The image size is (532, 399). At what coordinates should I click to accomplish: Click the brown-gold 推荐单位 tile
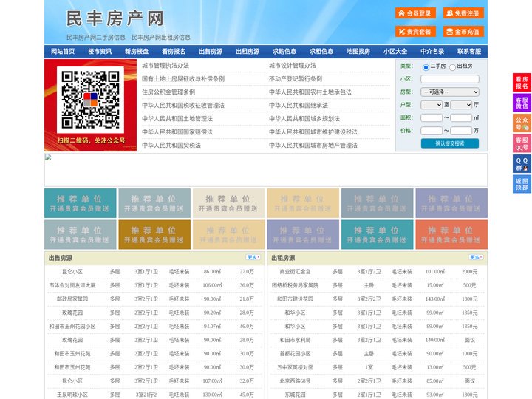pos(154,235)
